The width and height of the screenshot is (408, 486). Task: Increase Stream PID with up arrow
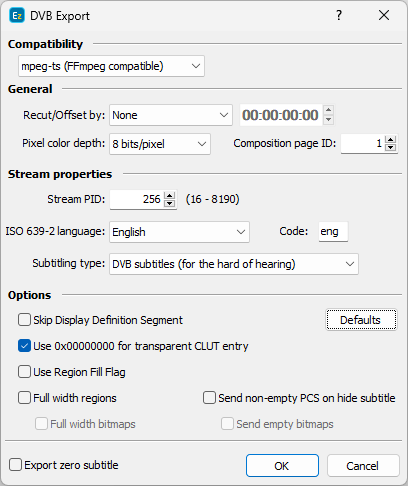pos(170,196)
